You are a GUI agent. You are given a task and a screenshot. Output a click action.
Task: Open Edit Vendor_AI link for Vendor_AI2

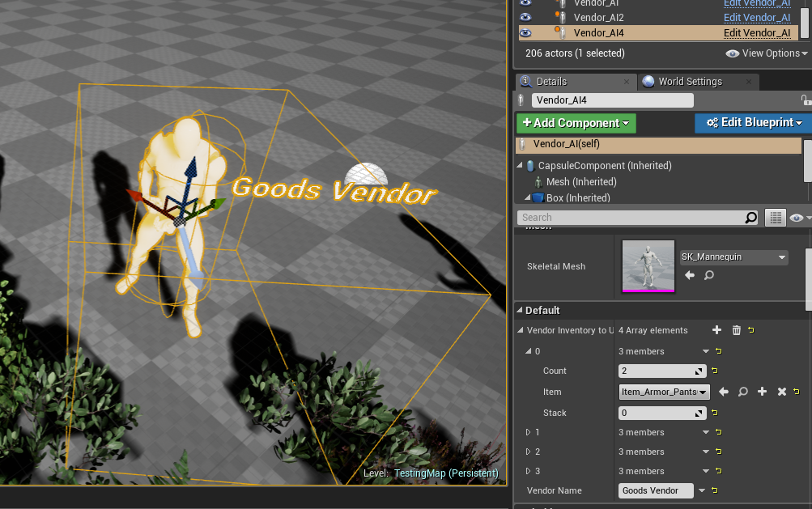[757, 18]
